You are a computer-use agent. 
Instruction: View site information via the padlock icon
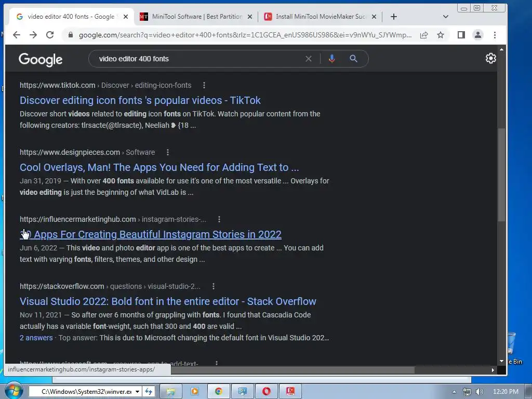tap(71, 35)
